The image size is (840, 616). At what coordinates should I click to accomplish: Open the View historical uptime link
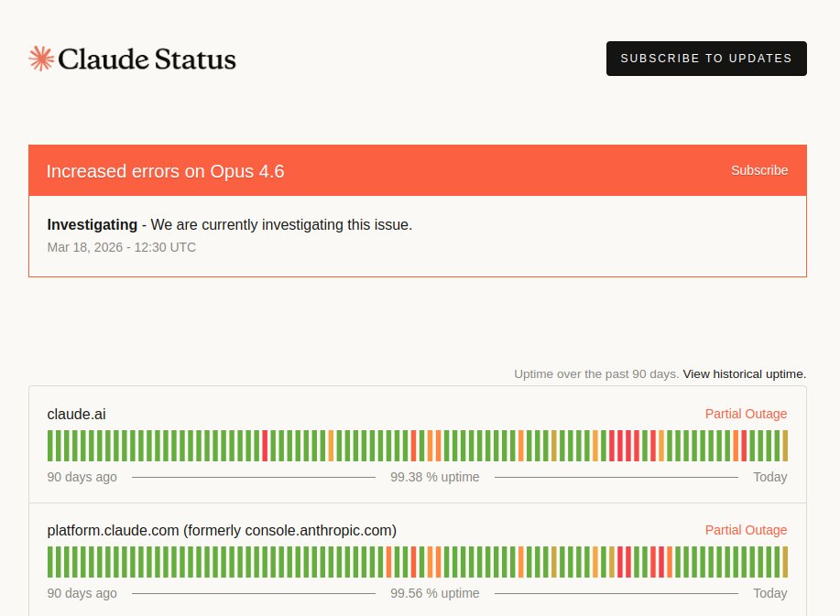click(744, 373)
